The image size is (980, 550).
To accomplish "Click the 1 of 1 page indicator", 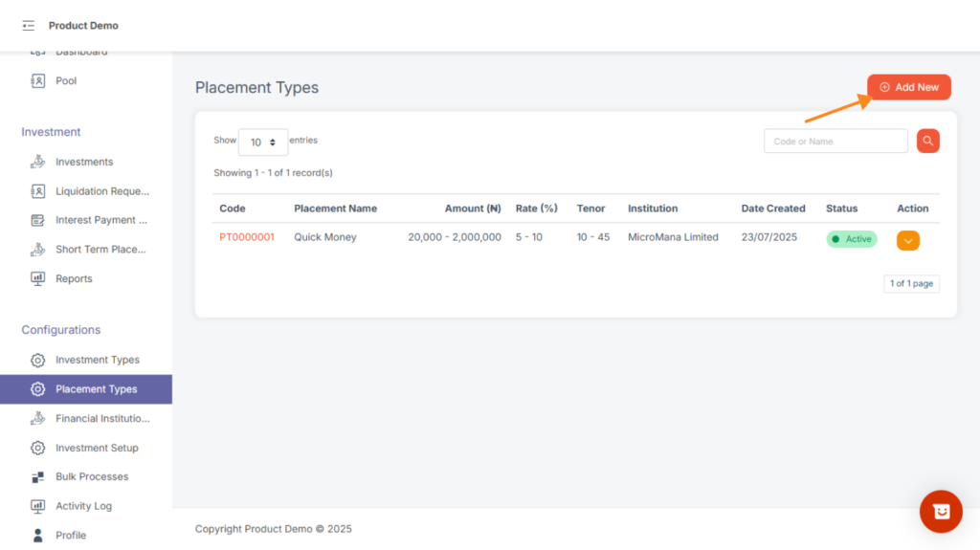I will (911, 284).
